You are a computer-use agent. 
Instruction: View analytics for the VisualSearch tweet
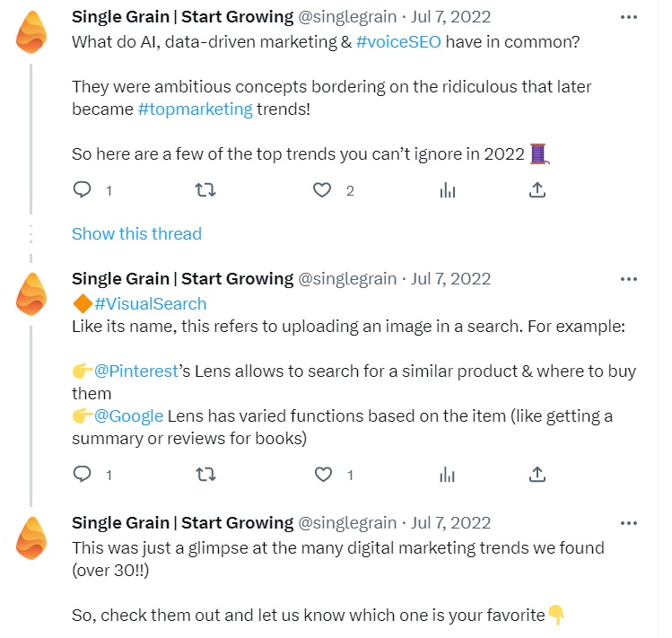447,475
